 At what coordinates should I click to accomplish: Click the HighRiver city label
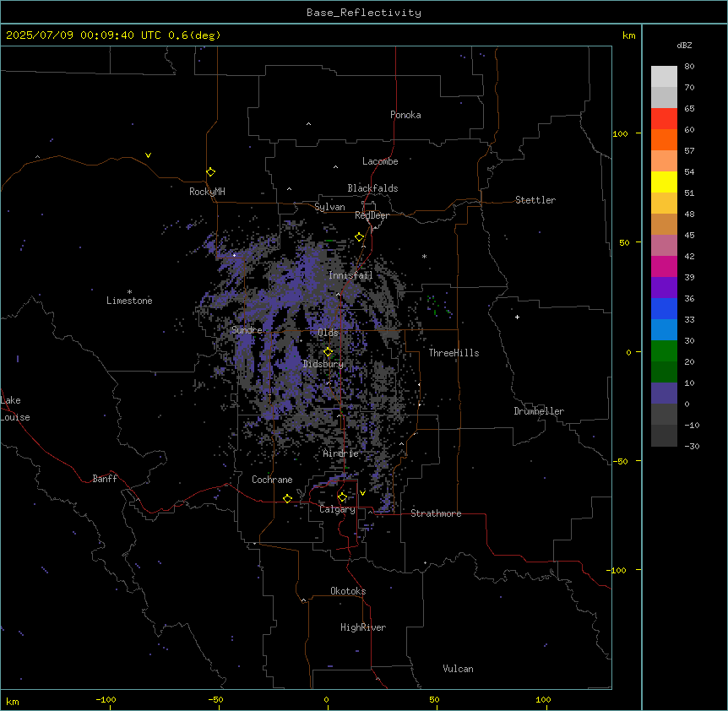[x=363, y=627]
